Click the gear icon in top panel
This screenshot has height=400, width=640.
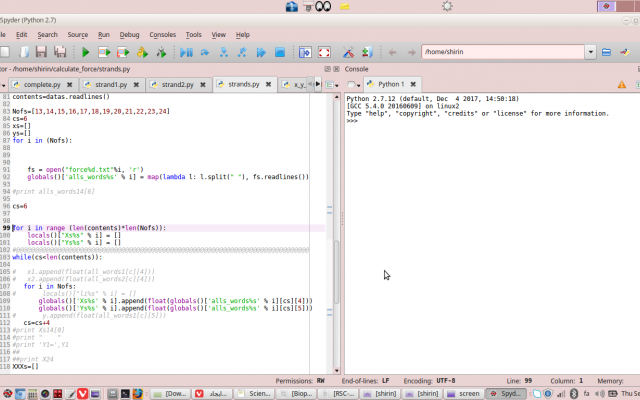[447, 6]
